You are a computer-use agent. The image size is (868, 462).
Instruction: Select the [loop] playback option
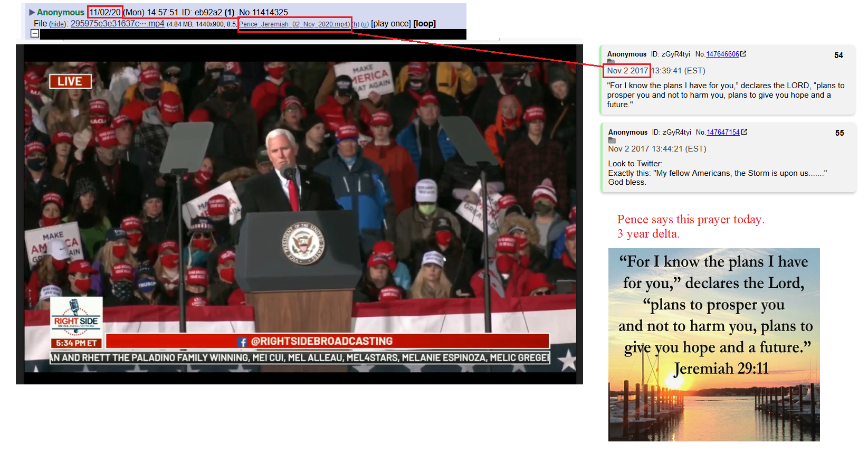tap(424, 24)
